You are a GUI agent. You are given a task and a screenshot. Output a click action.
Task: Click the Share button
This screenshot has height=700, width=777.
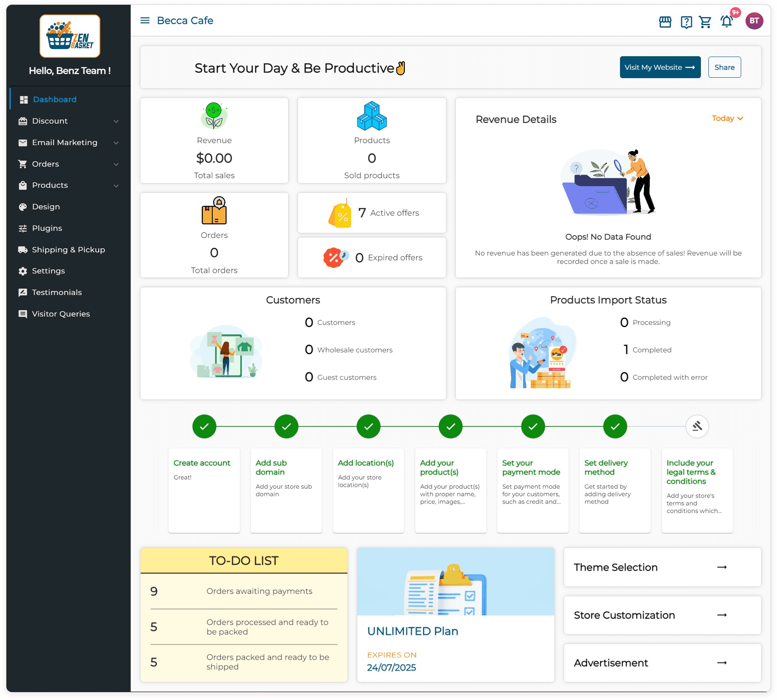click(x=724, y=67)
